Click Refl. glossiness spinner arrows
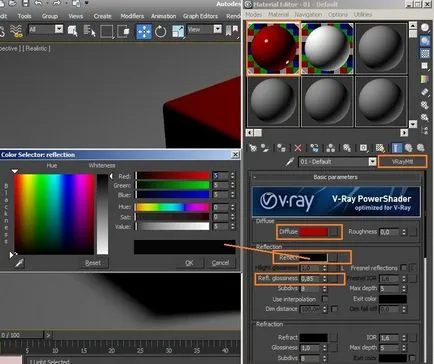The height and width of the screenshot is (364, 434). point(325,278)
